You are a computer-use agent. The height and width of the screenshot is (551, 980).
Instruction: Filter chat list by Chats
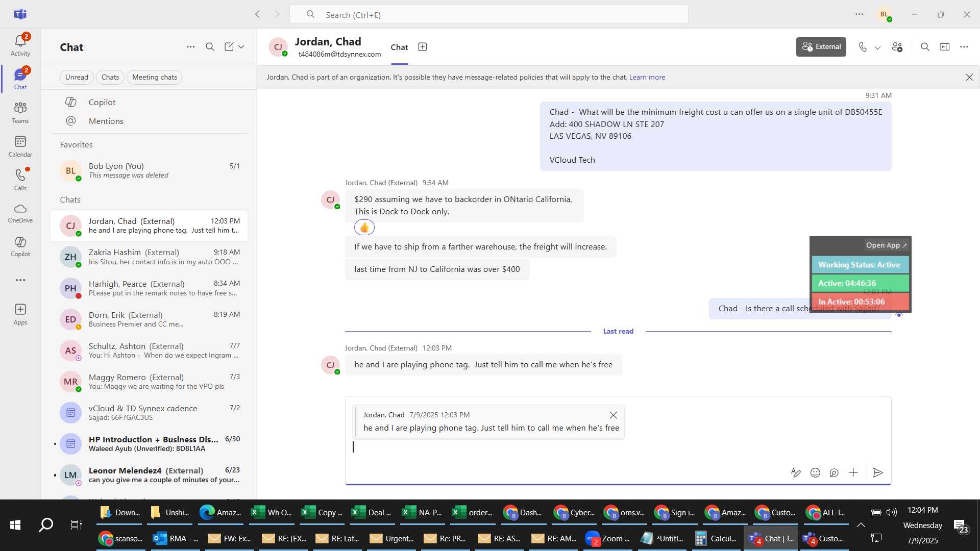point(110,77)
